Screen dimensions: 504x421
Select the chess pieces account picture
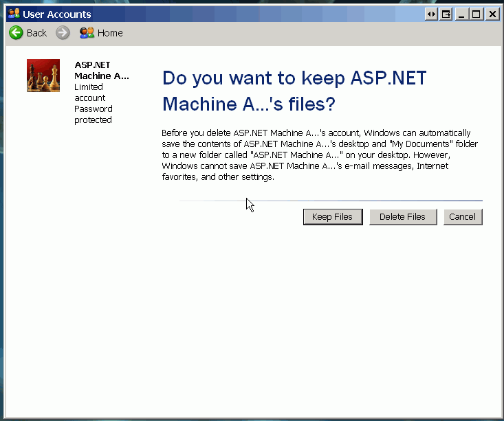[x=43, y=76]
